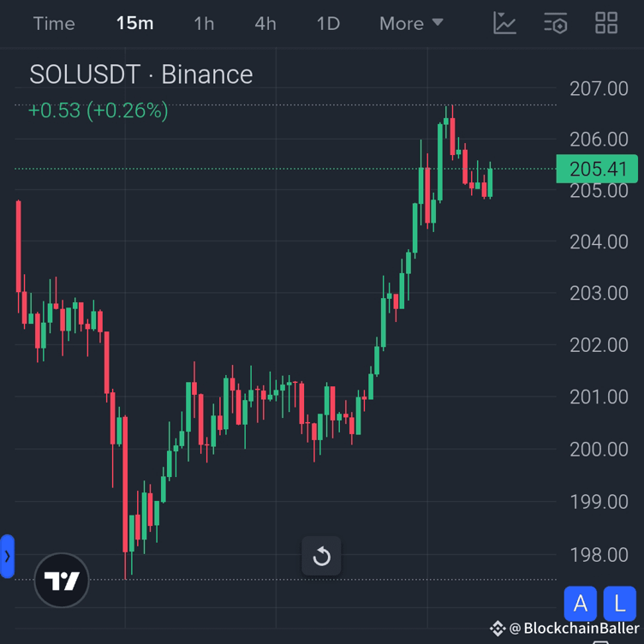Click the +0.53 (+0.26%) price change text
Screen dimensions: 644x644
pyautogui.click(x=98, y=110)
